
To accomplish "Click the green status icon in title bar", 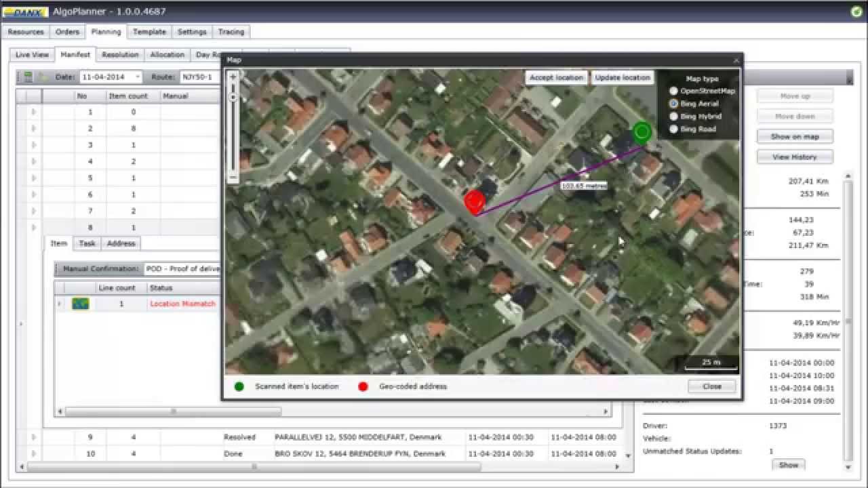I will [856, 11].
